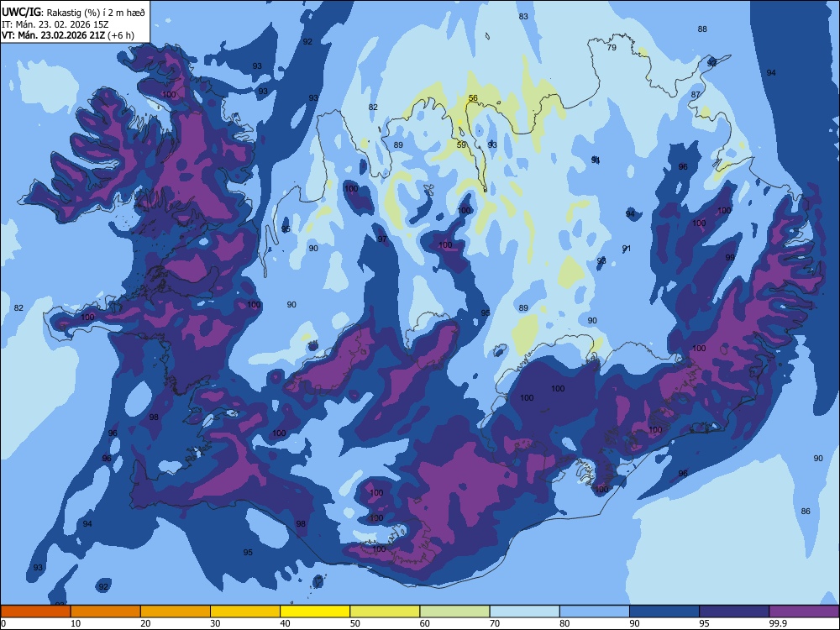Click the pale yellow 50–60 legend swatch
The height and width of the screenshot is (630, 840).
tap(385, 612)
